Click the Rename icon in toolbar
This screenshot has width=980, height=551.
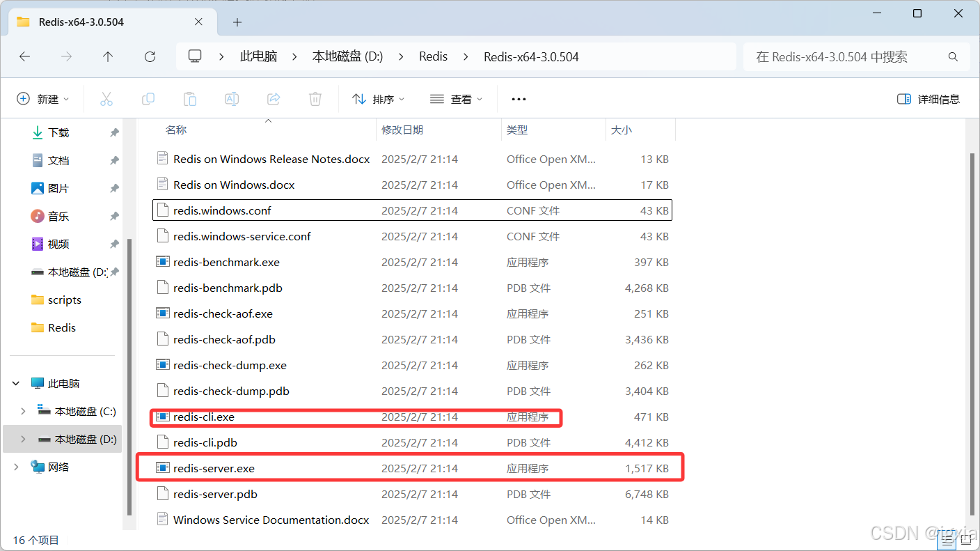232,99
